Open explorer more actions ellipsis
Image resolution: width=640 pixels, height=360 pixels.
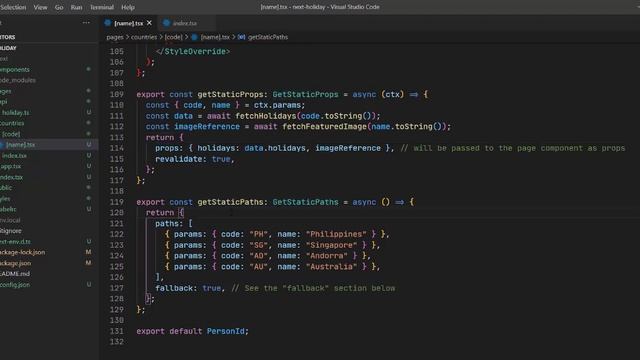86,23
